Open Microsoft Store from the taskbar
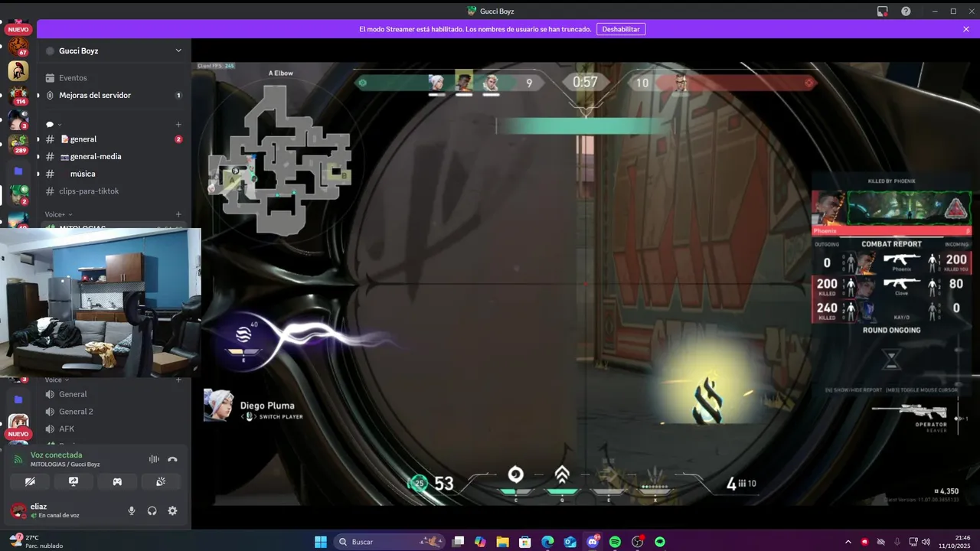 pos(525,542)
